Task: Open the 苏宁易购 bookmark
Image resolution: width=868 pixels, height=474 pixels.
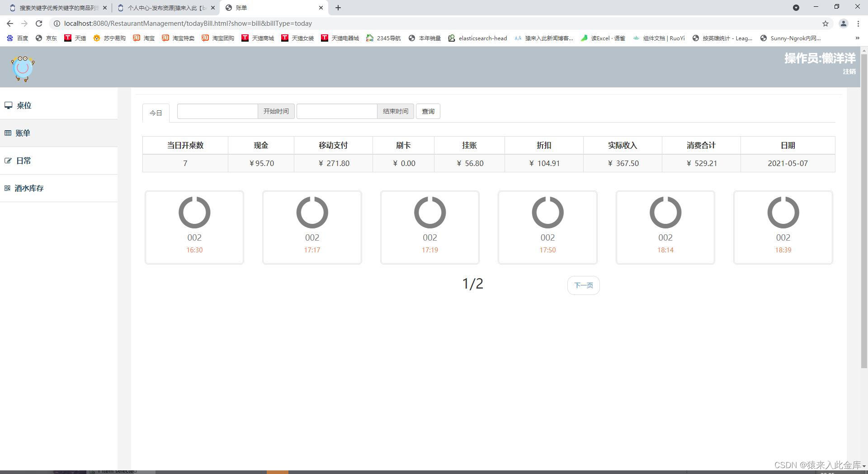Action: 109,38
